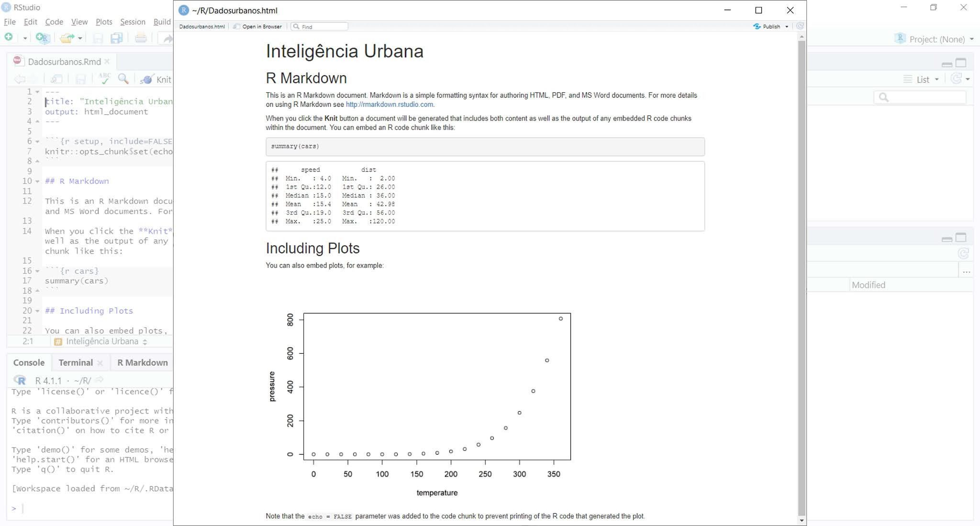The width and height of the screenshot is (980, 526).
Task: Click the Publish button
Action: tap(767, 26)
